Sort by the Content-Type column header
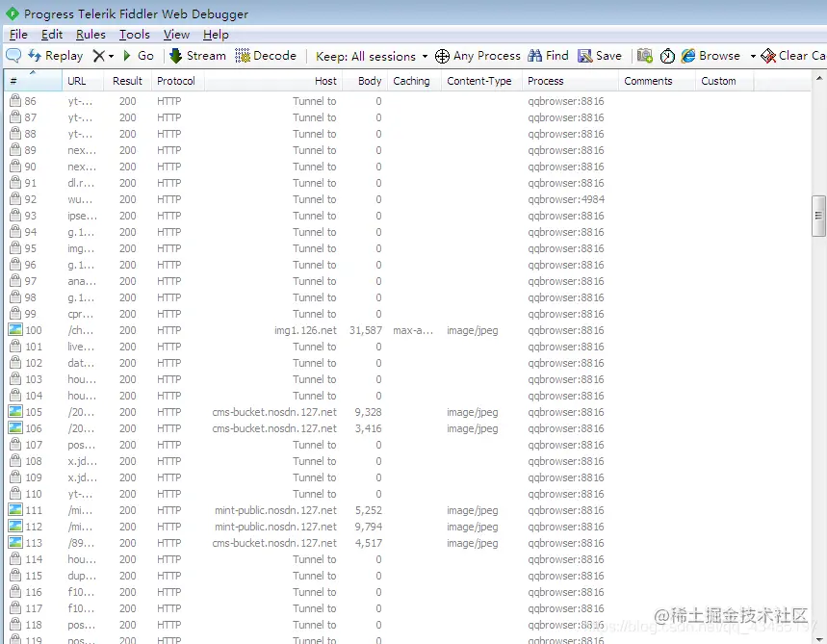 click(x=481, y=81)
